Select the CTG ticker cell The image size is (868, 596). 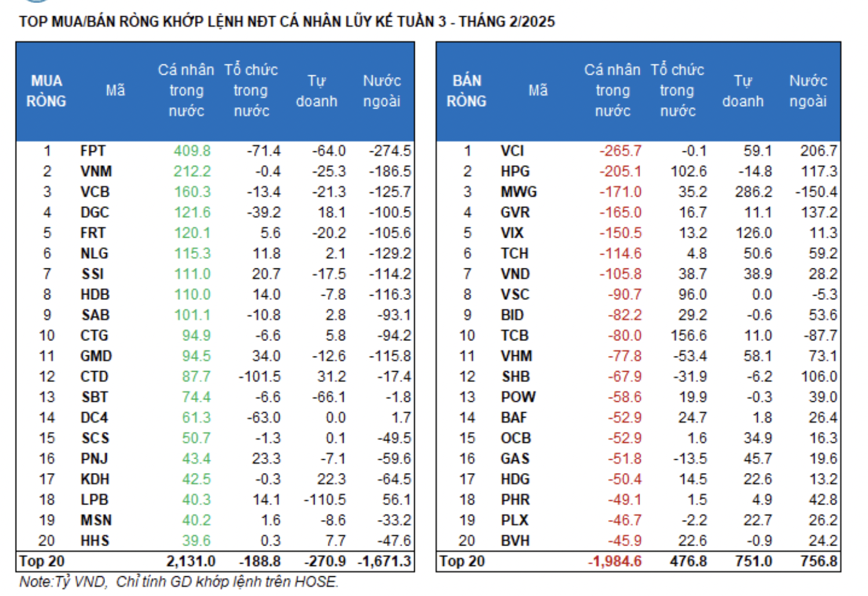coord(94,336)
